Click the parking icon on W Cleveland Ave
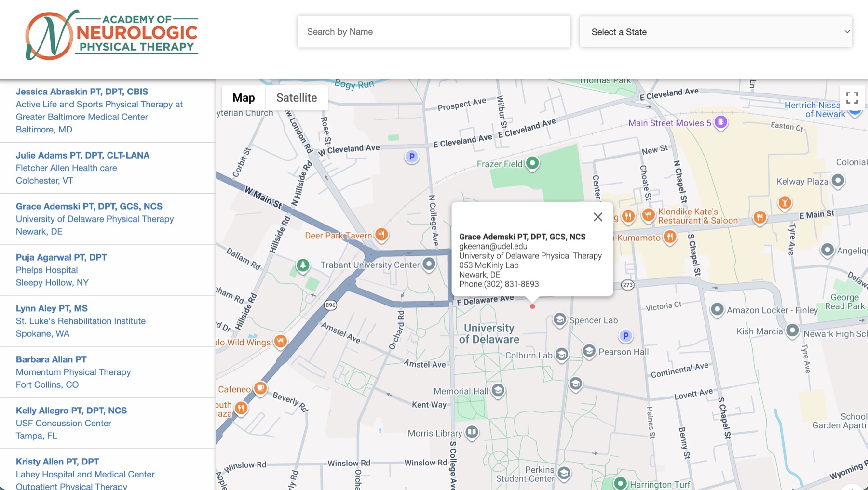The width and height of the screenshot is (868, 490). click(412, 157)
